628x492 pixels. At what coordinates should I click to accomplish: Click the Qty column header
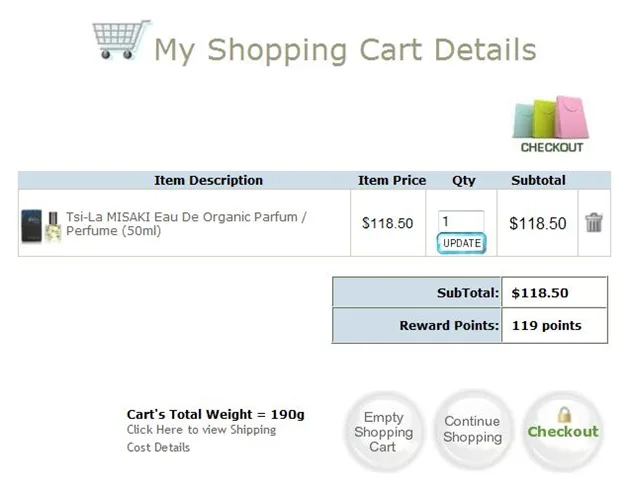pos(464,181)
